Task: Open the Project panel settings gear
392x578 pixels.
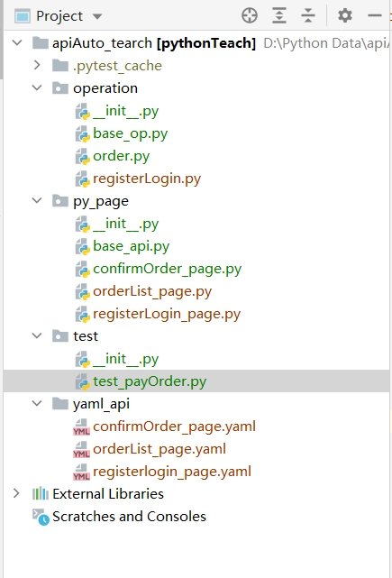Action: click(345, 16)
